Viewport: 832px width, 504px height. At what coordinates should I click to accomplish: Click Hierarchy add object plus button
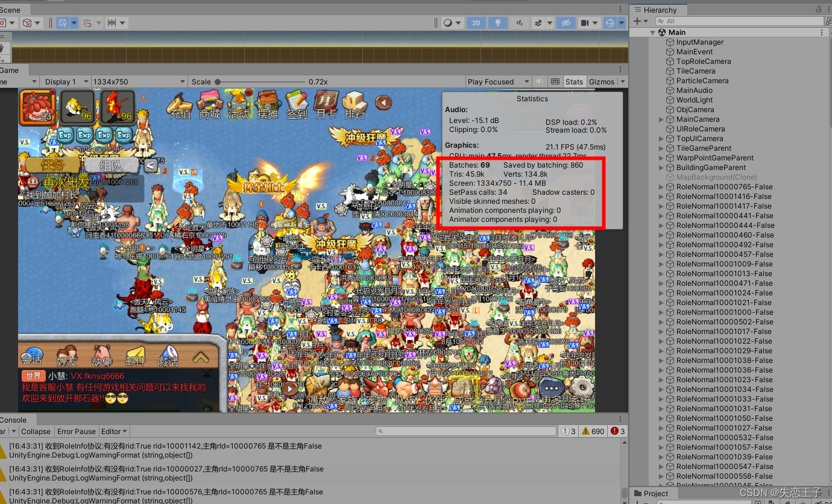click(x=637, y=21)
